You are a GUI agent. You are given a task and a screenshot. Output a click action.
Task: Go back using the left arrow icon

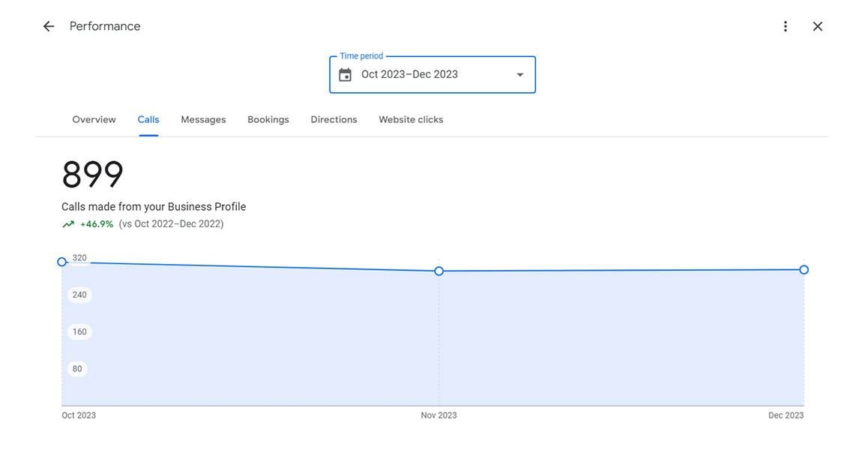[x=49, y=26]
